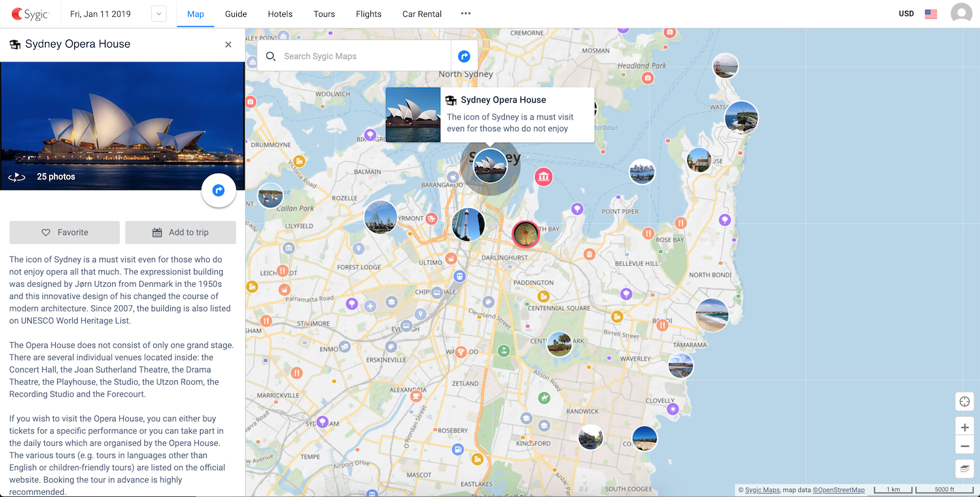Viewport: 980px width, 497px height.
Task: Click the purple marker near Balmain
Action: (x=370, y=135)
